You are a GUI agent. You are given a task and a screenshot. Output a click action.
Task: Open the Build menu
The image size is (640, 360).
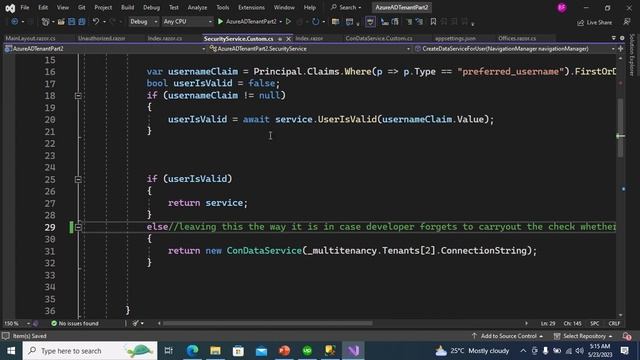(x=127, y=7)
